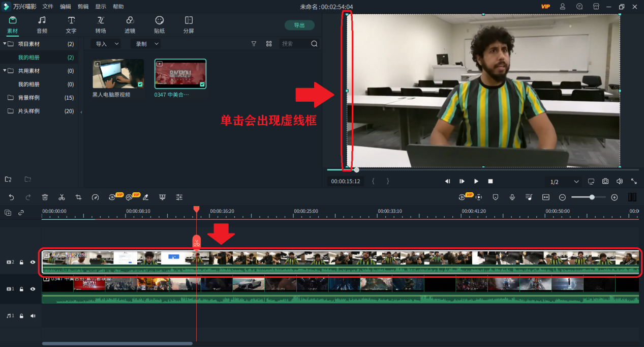Open the 显示 menu

(101, 7)
